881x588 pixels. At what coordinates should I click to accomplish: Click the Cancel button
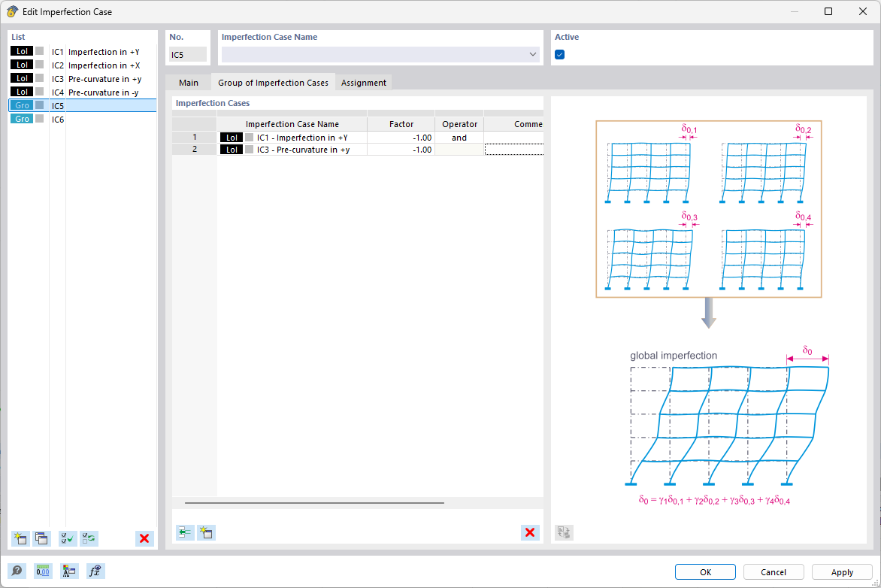773,571
